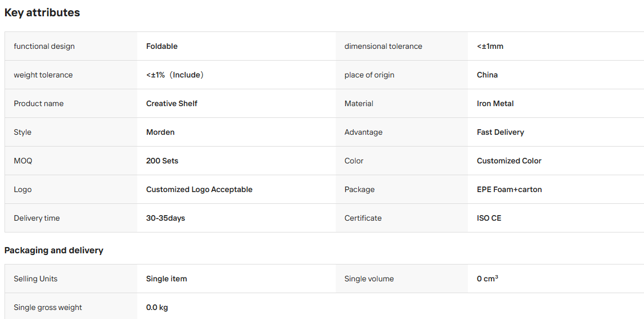Select the Creative Shelf product name
The width and height of the screenshot is (644, 319).
172,104
